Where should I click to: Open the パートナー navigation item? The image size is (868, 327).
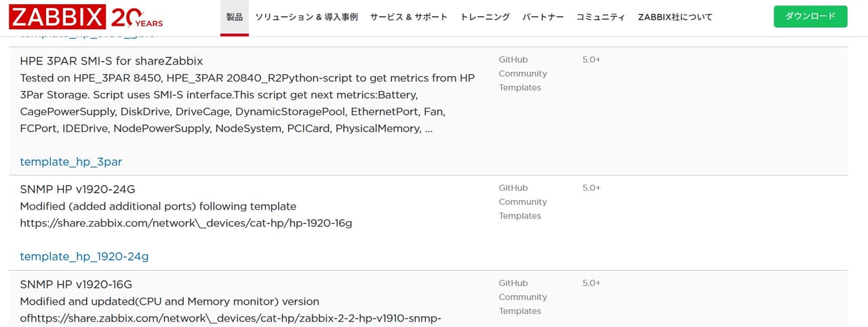pos(542,17)
